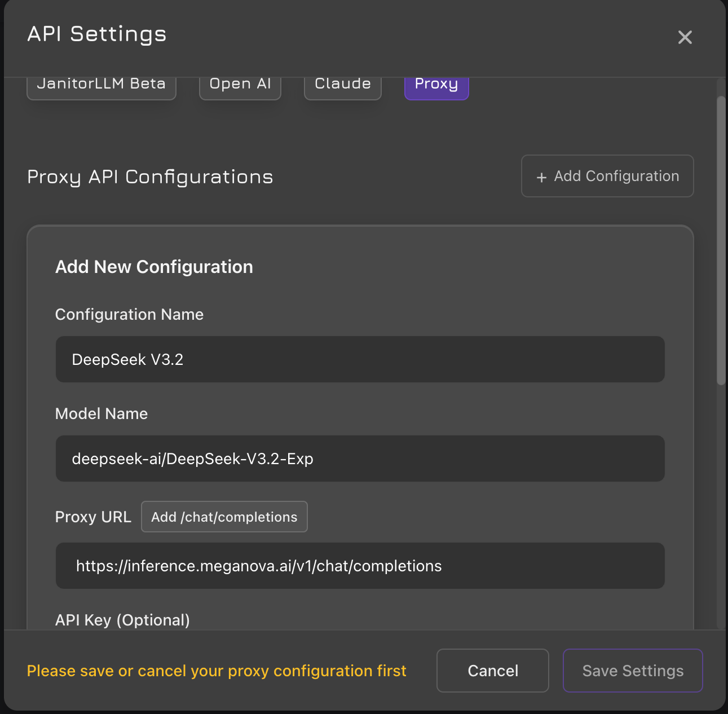Click the Proxy URL label text
This screenshot has height=714, width=728.
[93, 517]
